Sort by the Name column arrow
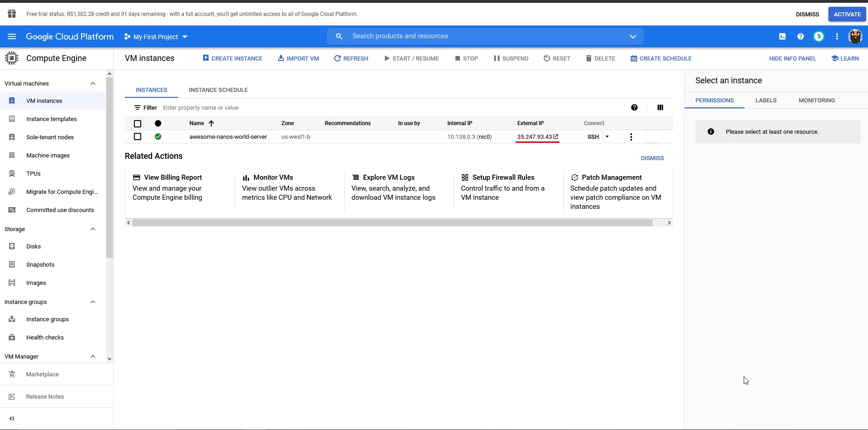 tap(211, 123)
